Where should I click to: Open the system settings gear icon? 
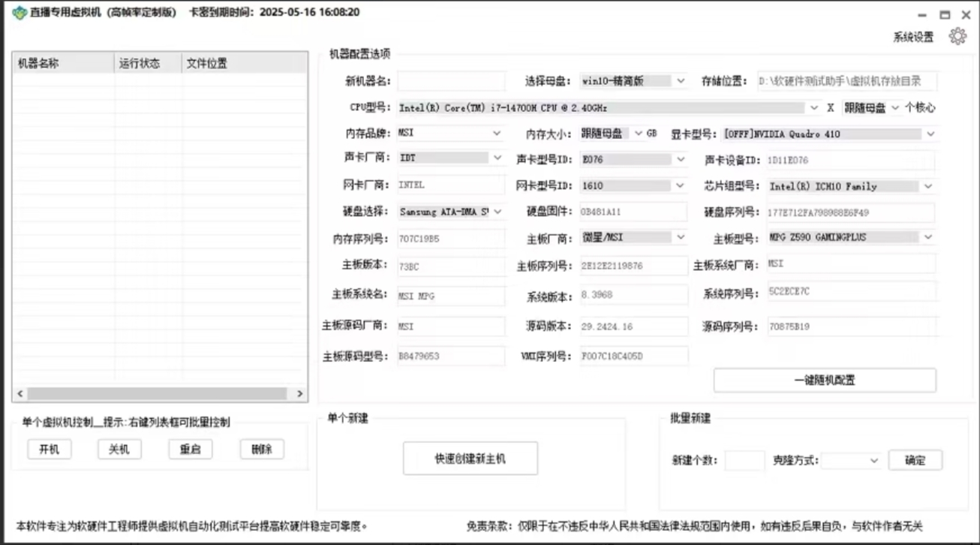(957, 36)
